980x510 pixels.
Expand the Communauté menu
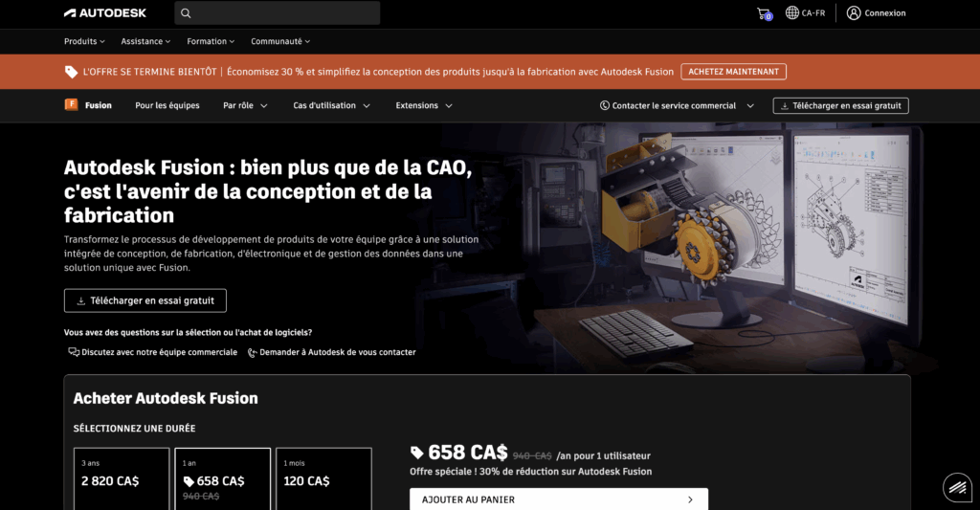click(x=280, y=41)
